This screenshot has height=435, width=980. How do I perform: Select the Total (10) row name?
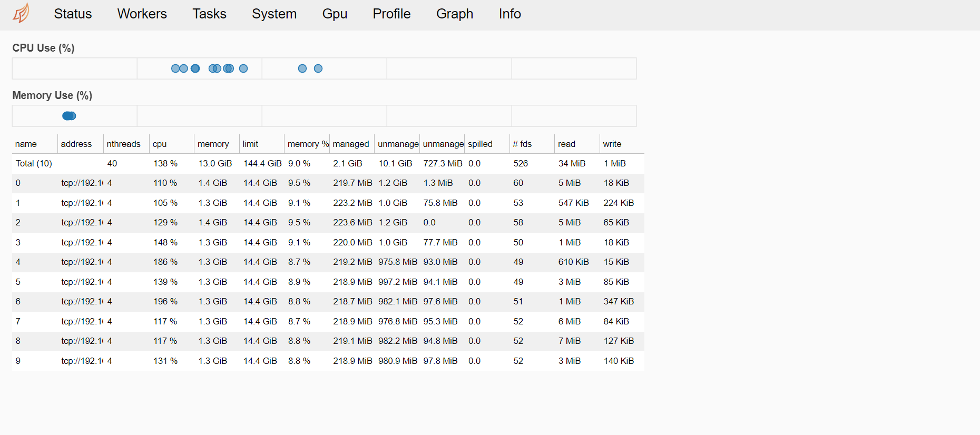coord(34,163)
